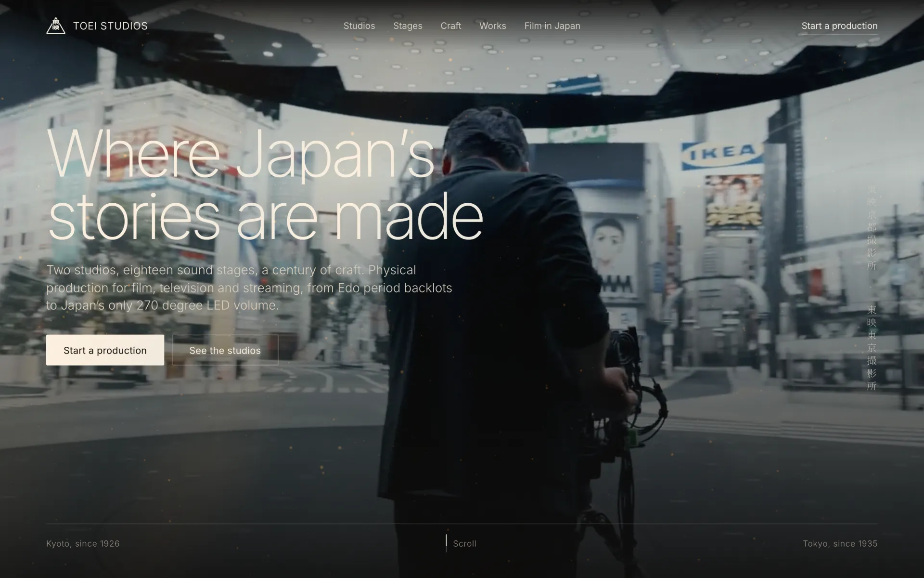Open the Works nav link

pyautogui.click(x=493, y=26)
